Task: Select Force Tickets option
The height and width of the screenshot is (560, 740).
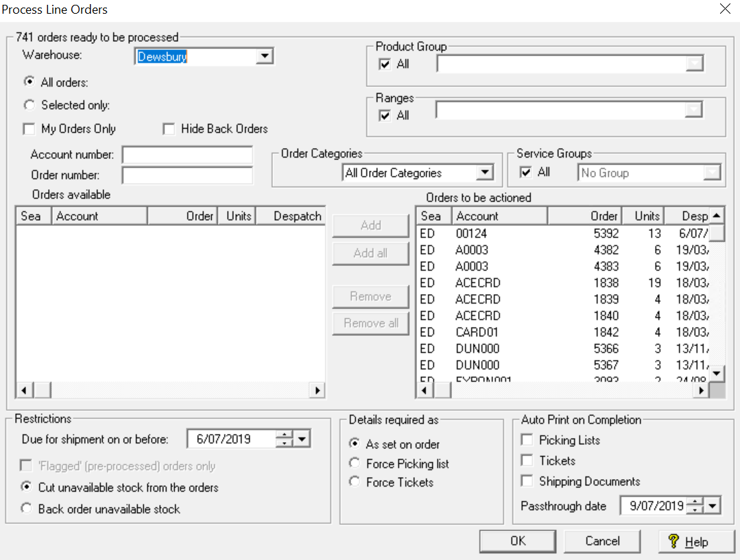Action: (355, 482)
